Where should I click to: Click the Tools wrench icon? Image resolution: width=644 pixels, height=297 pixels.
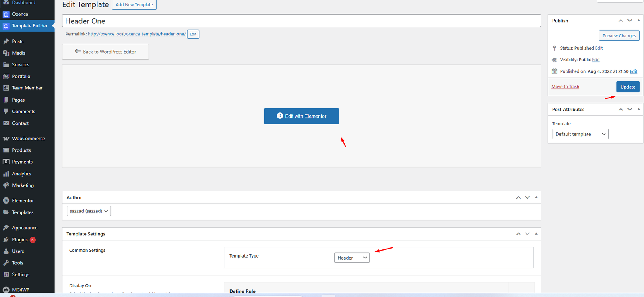[x=6, y=263]
